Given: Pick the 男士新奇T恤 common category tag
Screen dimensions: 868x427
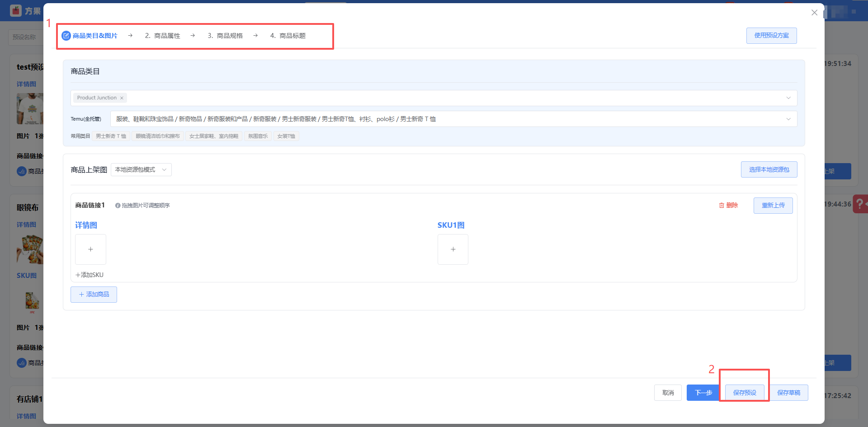Looking at the screenshot, I should click(x=111, y=136).
